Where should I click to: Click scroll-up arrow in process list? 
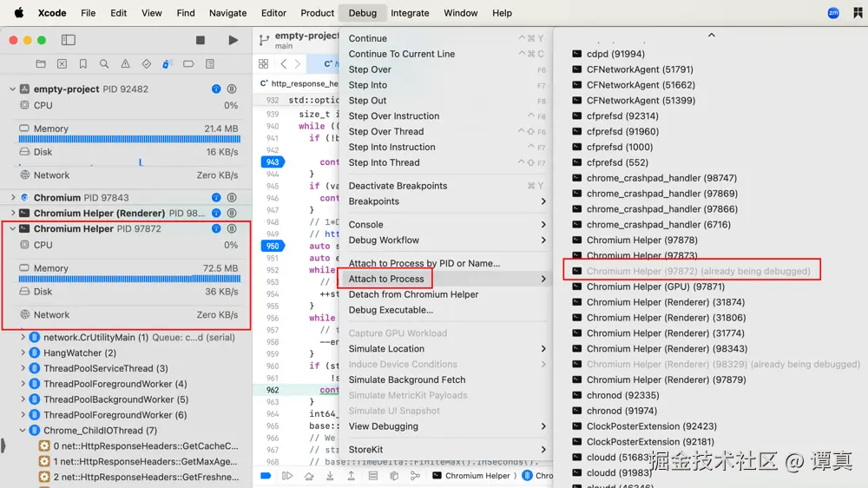click(712, 35)
